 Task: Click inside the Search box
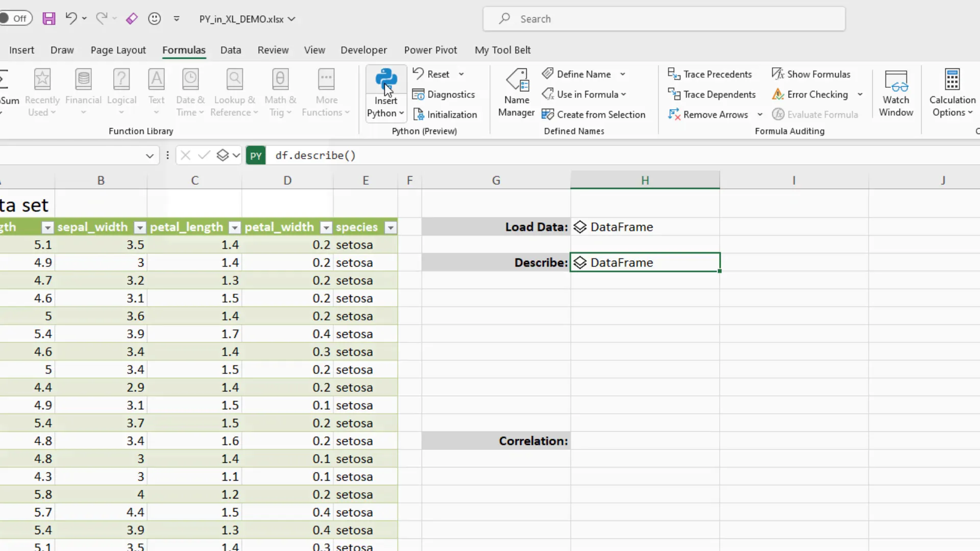click(664, 18)
